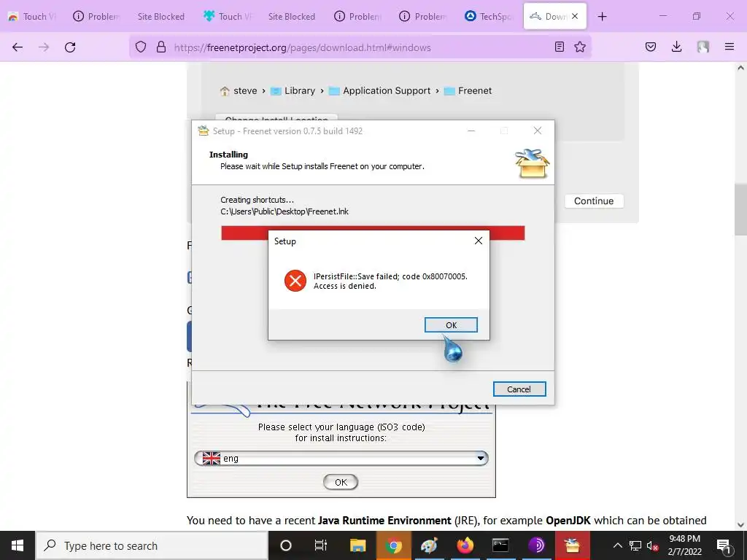Go back to the previous page

point(18,47)
